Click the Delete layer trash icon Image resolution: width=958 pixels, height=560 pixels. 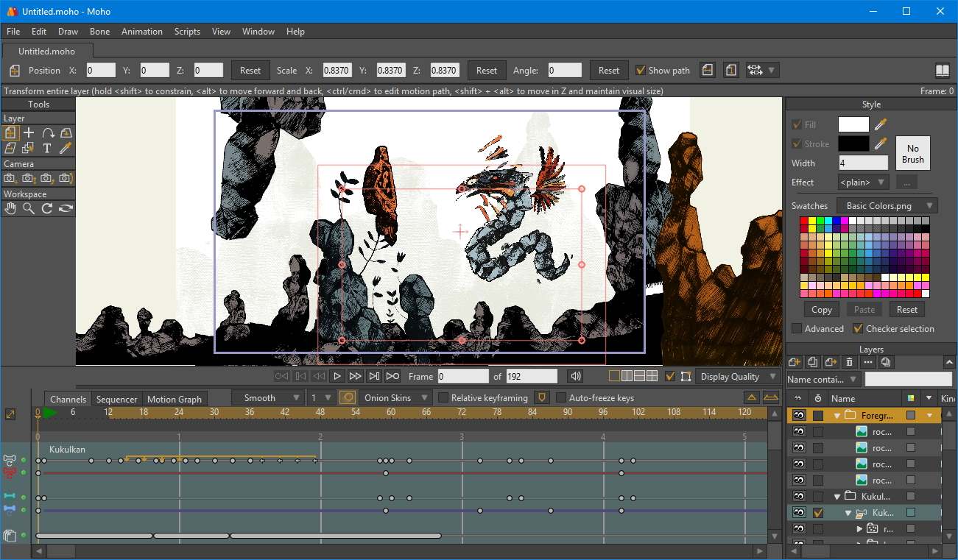849,362
